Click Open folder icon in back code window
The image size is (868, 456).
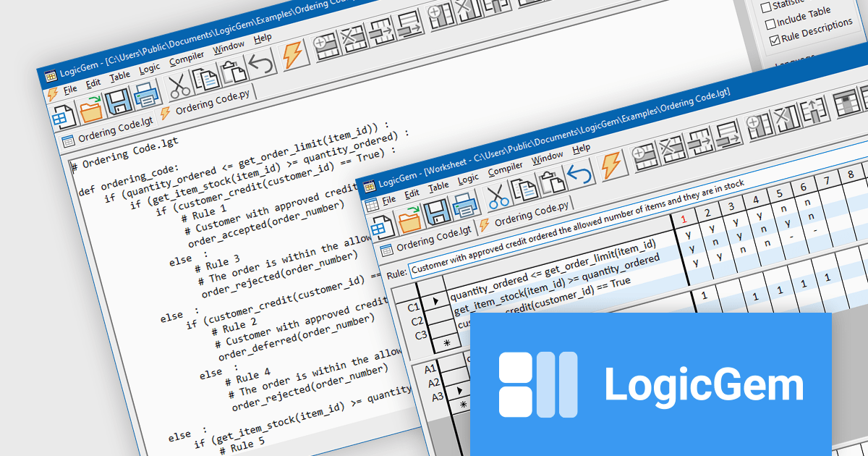coord(91,111)
